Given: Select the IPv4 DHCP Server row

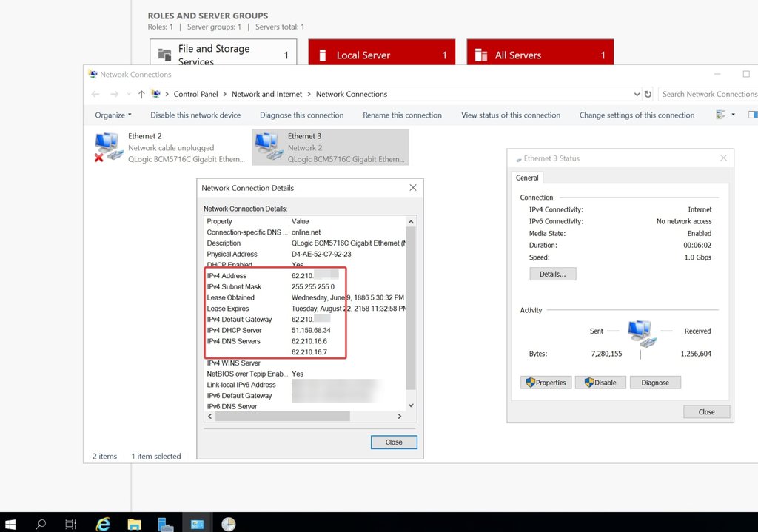Looking at the screenshot, I should click(x=305, y=331).
